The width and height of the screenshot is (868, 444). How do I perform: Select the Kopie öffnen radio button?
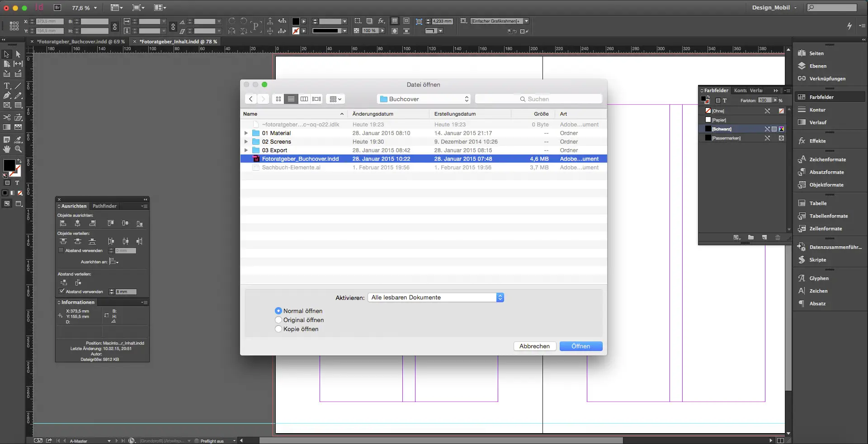(278, 329)
